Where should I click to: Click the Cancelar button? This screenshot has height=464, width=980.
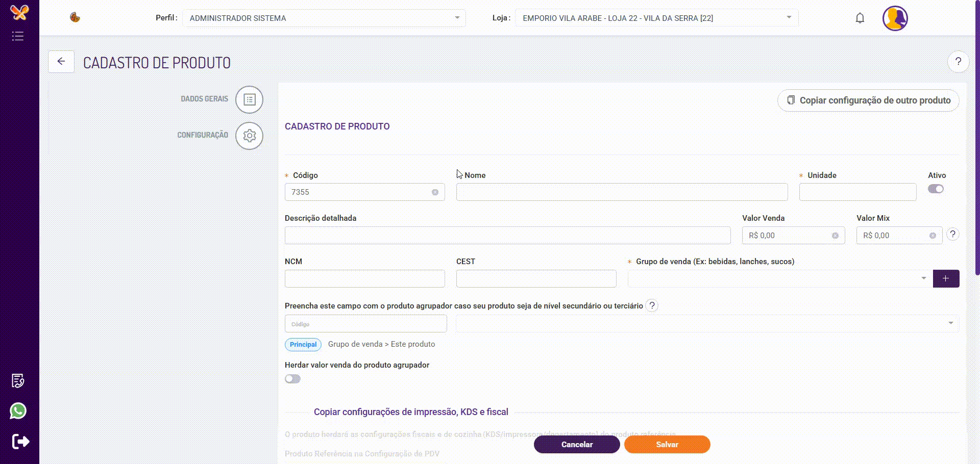tap(577, 444)
